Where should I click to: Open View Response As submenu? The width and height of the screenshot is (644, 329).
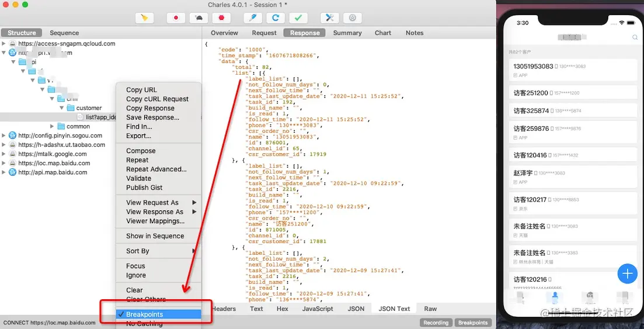coord(159,212)
